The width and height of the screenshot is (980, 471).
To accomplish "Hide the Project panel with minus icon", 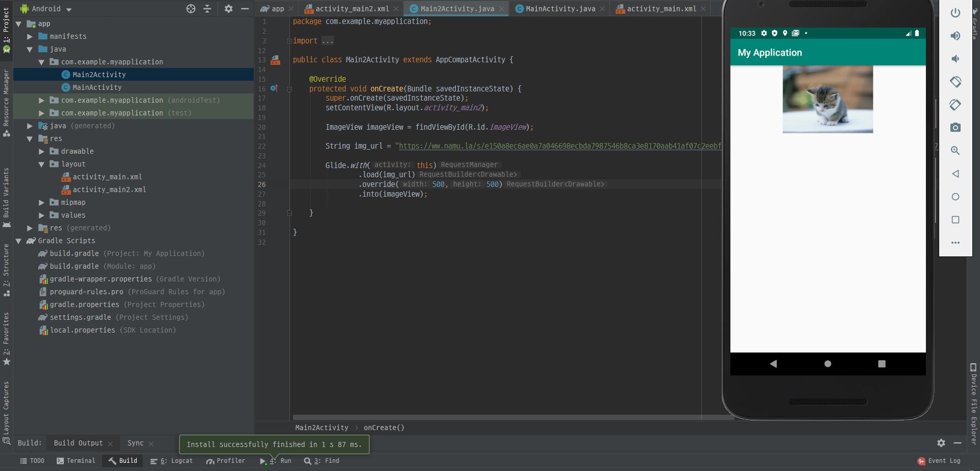I will point(245,9).
